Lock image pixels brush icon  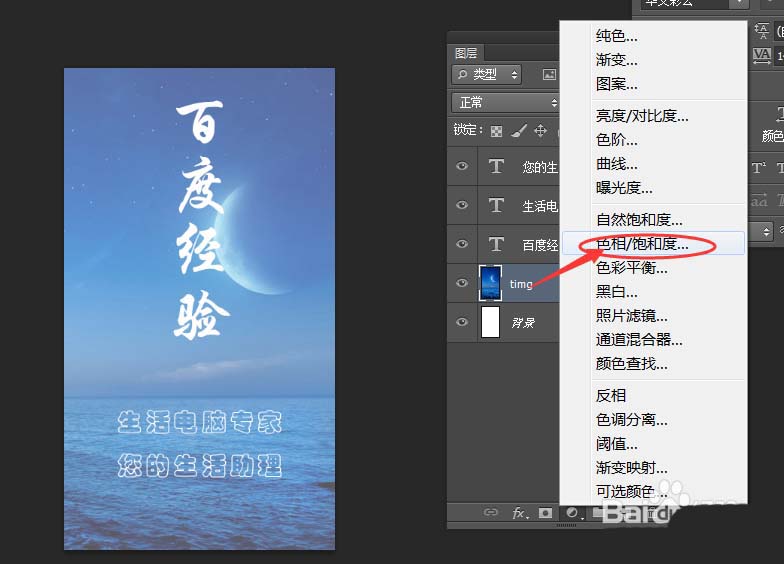tap(519, 131)
